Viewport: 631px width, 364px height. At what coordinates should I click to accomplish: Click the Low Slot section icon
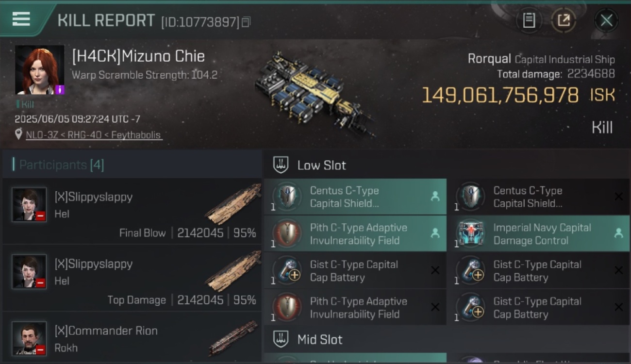(281, 165)
